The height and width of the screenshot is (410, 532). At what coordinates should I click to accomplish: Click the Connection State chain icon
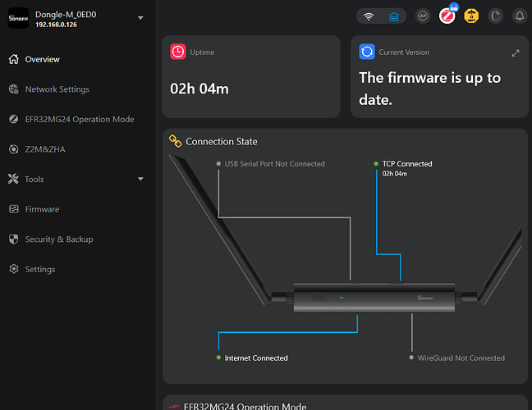click(x=175, y=141)
